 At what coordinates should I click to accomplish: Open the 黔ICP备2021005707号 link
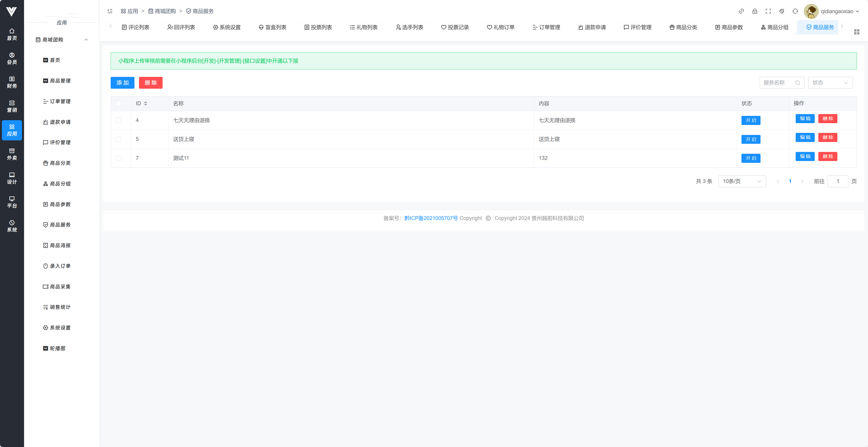click(431, 218)
